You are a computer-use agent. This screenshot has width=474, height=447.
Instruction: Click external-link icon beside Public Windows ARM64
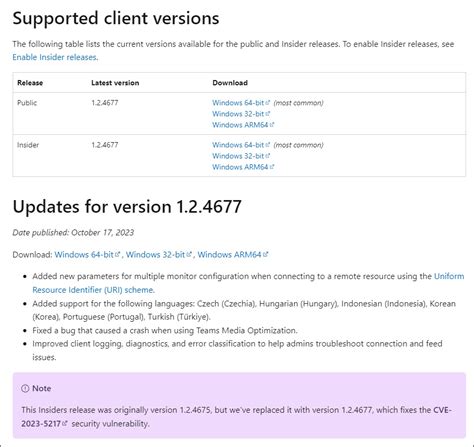click(272, 125)
